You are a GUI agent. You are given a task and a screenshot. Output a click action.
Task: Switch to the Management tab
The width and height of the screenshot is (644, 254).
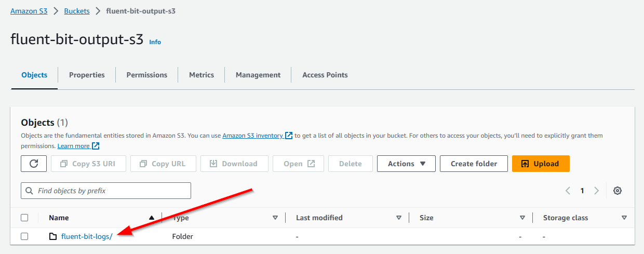tap(258, 75)
